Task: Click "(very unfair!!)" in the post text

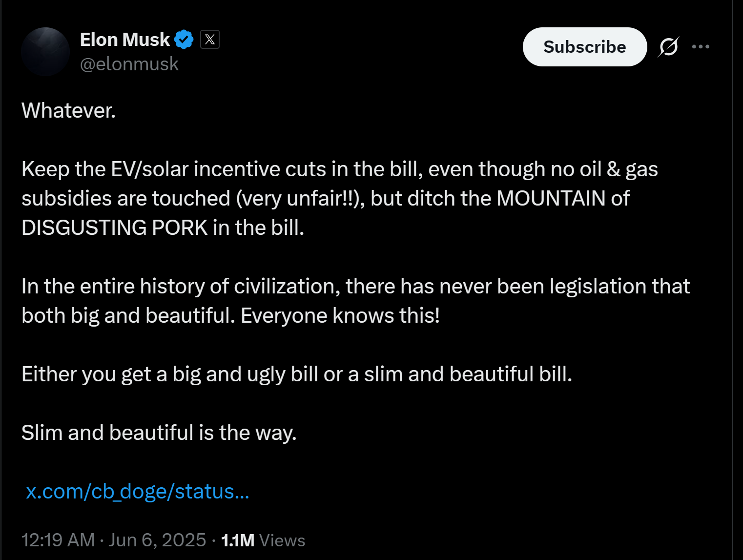Action: click(300, 198)
